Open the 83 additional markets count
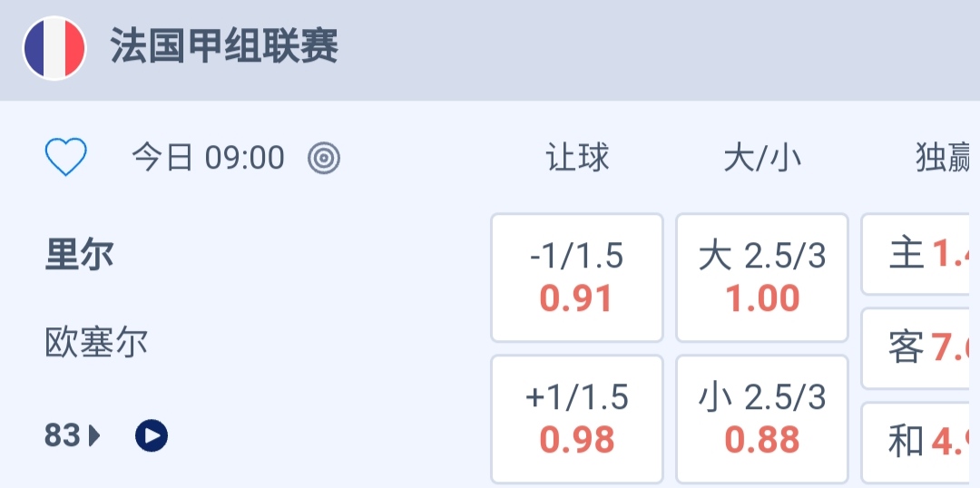The image size is (980, 488). [63, 436]
